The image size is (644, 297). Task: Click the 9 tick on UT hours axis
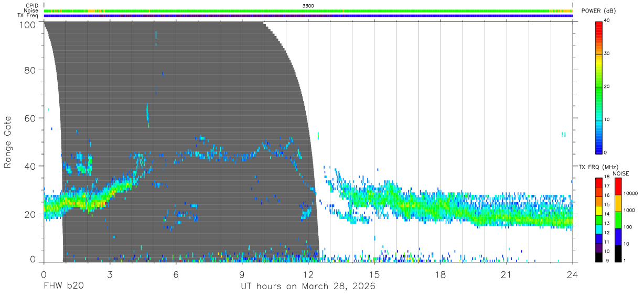click(x=242, y=274)
